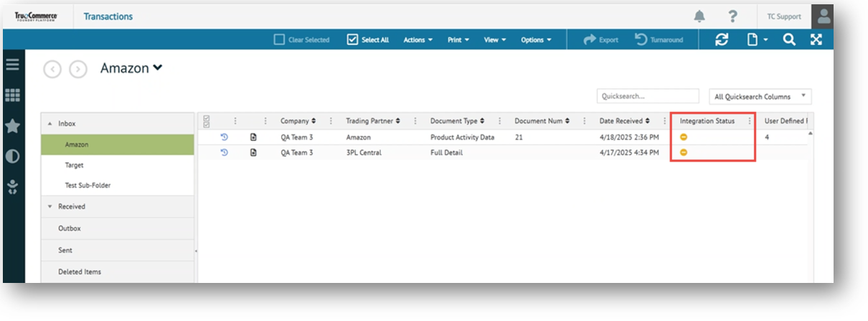The image size is (868, 321).
Task: Open the search magnifier icon
Action: [789, 40]
